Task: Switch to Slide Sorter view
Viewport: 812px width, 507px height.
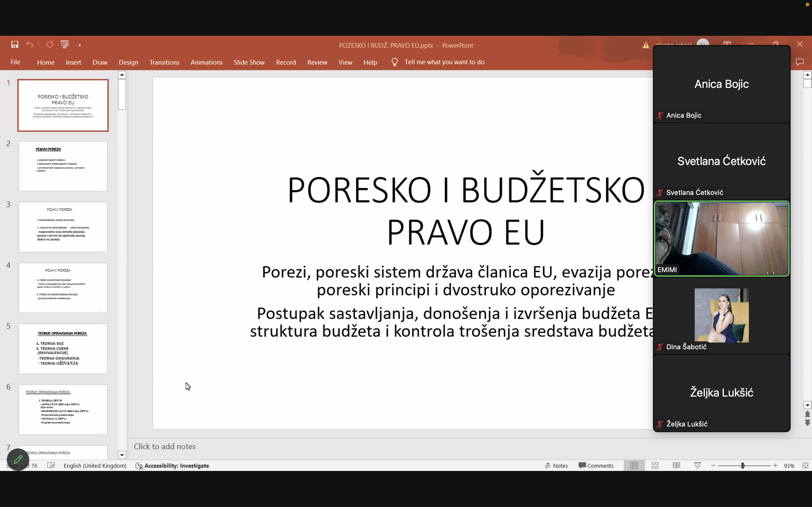Action: [655, 465]
